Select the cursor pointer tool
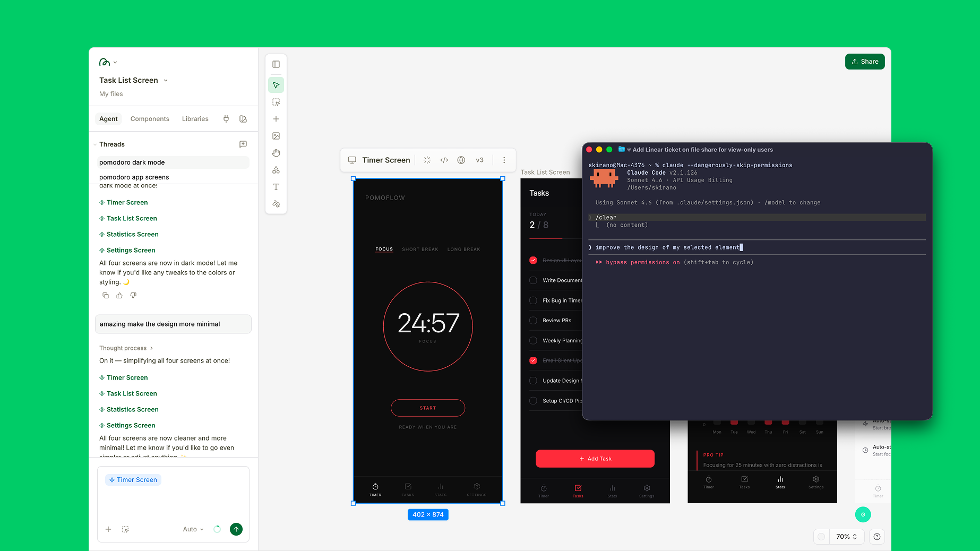The height and width of the screenshot is (551, 980). (x=276, y=85)
